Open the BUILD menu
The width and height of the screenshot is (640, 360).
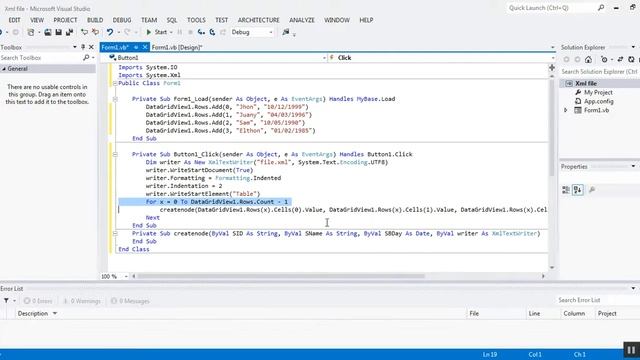point(95,20)
